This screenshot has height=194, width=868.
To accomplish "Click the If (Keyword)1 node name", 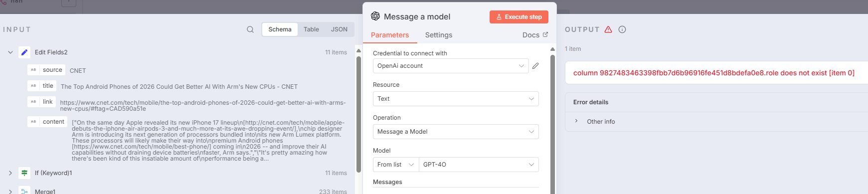I will (x=53, y=173).
